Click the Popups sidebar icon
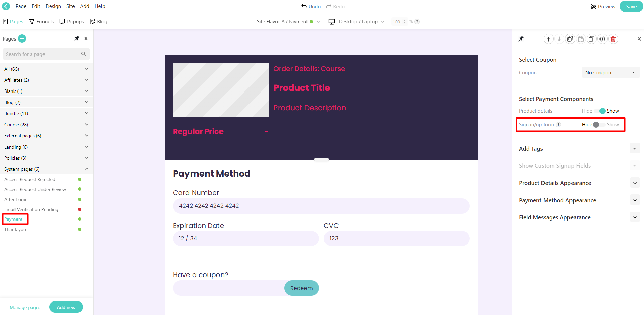The width and height of the screenshot is (644, 315). tap(62, 21)
